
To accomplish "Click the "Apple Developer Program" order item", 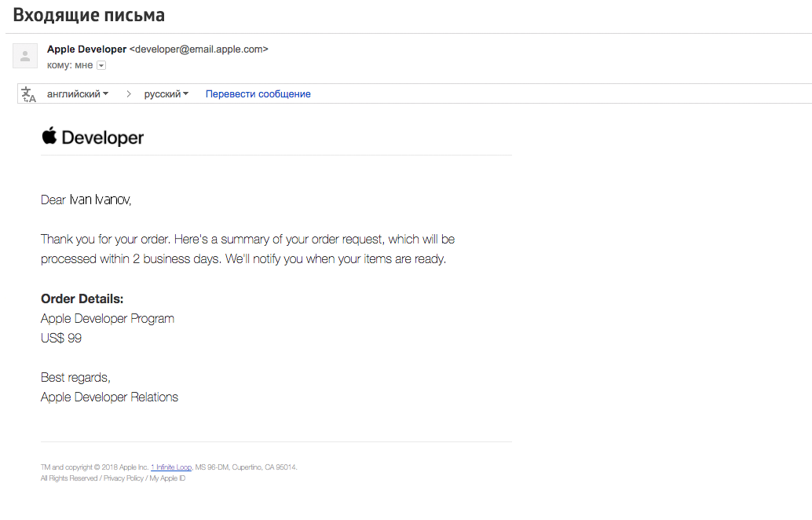I will (108, 319).
